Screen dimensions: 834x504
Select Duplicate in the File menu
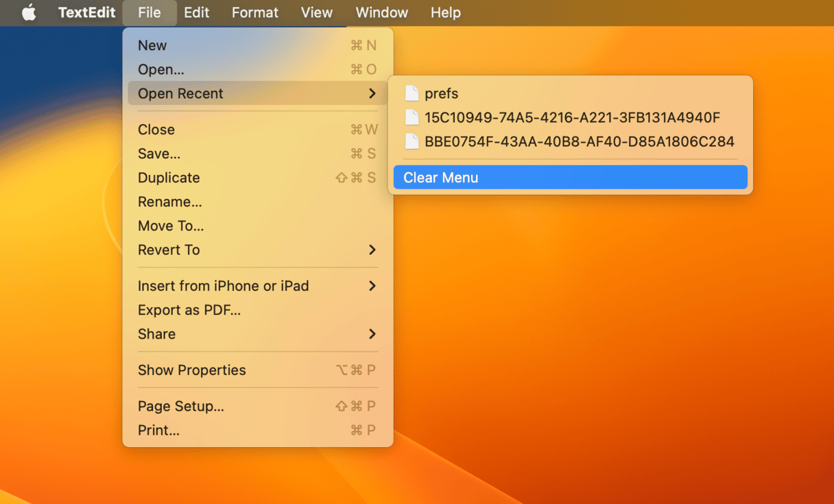pyautogui.click(x=258, y=178)
